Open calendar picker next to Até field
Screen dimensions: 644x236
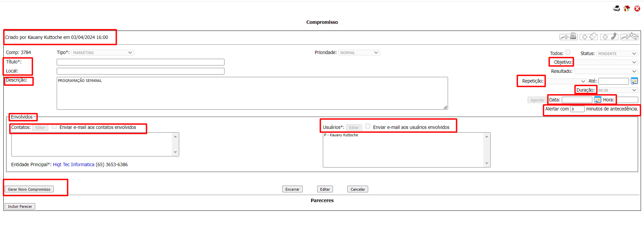634,81
